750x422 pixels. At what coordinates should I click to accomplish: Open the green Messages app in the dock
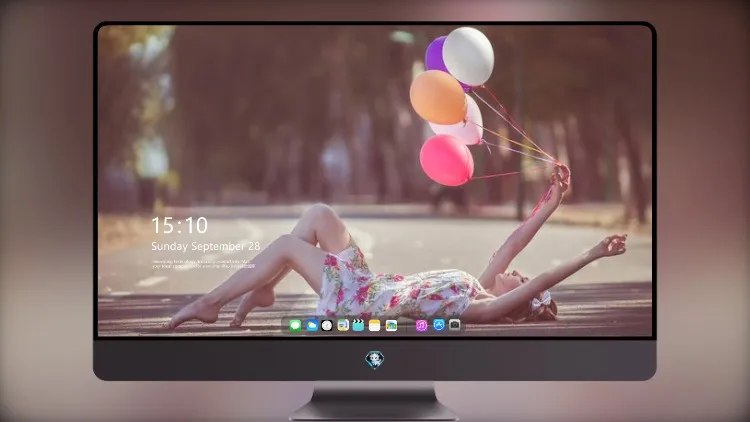(296, 326)
